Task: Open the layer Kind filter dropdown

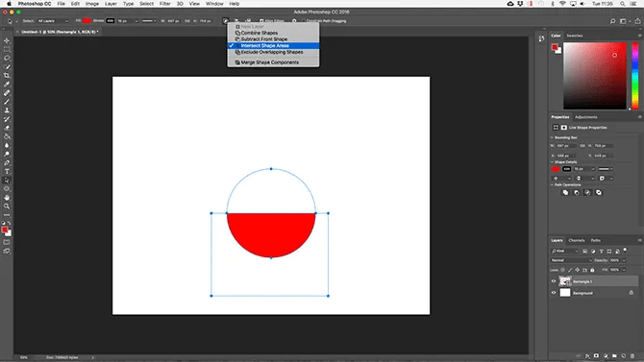Action: [x=564, y=251]
